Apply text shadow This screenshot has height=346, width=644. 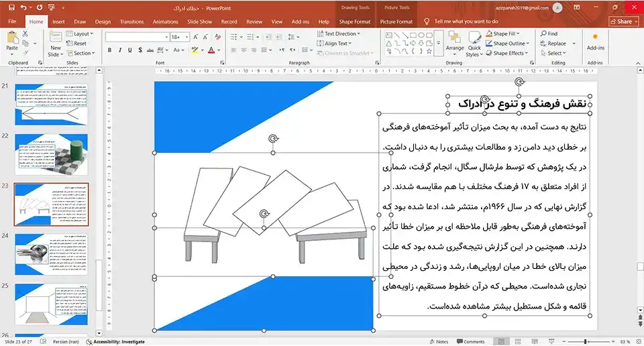pos(140,50)
